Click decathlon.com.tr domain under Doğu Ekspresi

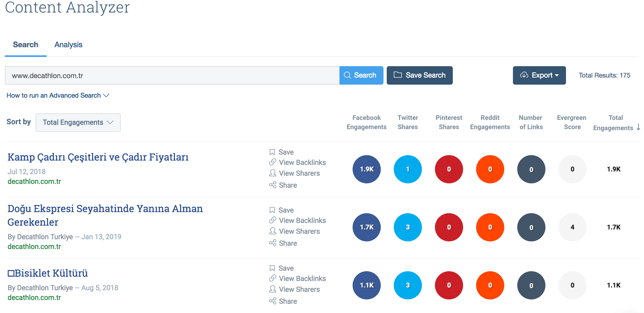34,247
